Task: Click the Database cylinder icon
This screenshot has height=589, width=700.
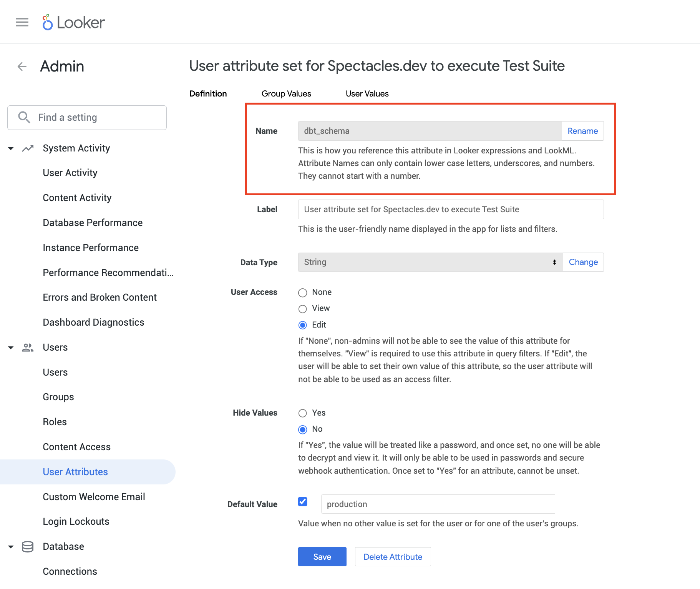Action: [x=28, y=547]
